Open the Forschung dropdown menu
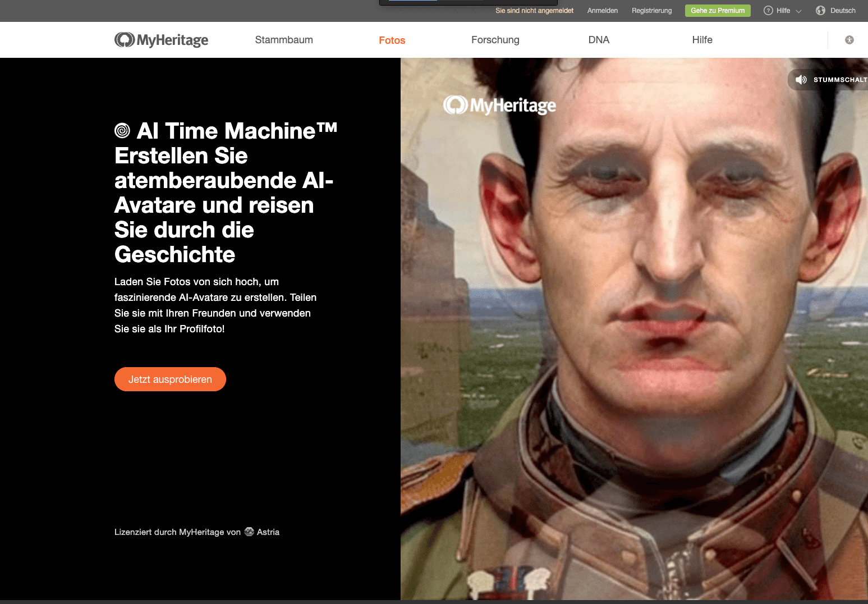Screen dimensions: 868x604 point(495,39)
